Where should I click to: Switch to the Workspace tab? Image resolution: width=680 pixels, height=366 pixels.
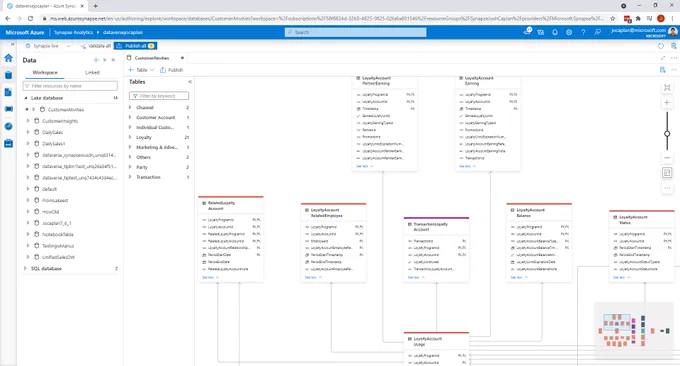[45, 72]
